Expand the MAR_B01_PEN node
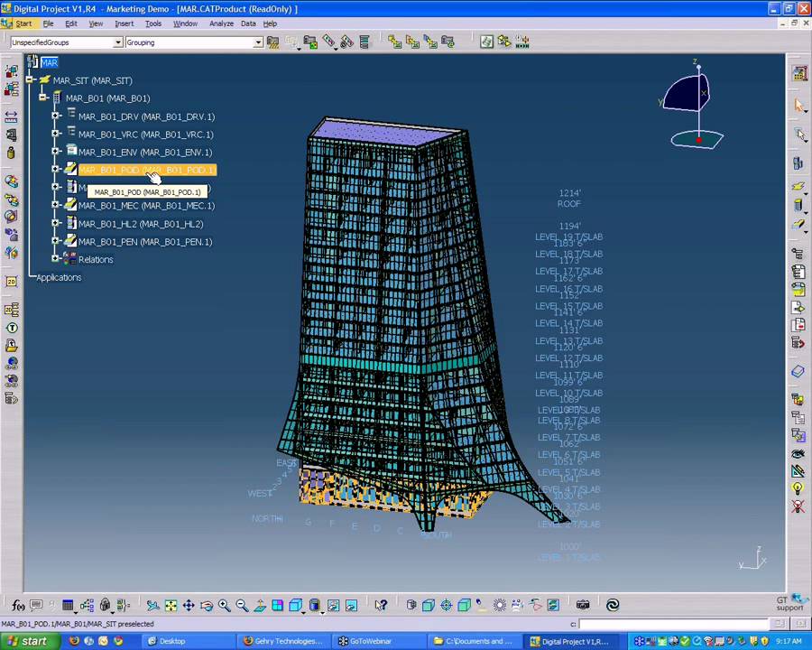The width and height of the screenshot is (812, 650). pos(55,241)
